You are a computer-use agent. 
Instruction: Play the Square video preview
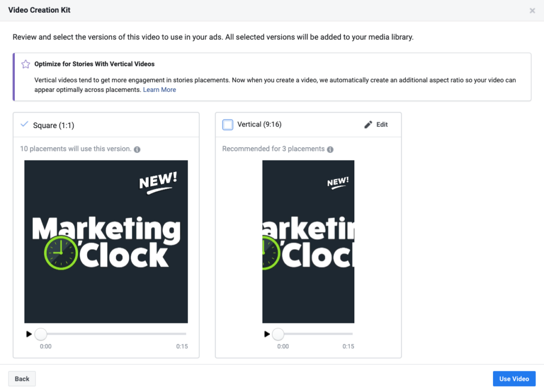click(x=29, y=334)
